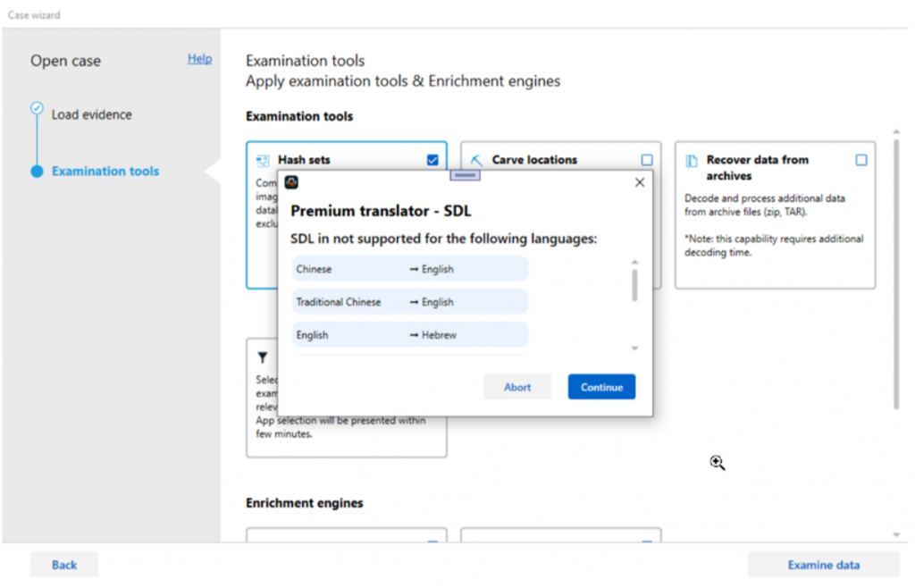Click the app logo icon in Premium translator dialog
The width and height of the screenshot is (915, 588).
[291, 182]
